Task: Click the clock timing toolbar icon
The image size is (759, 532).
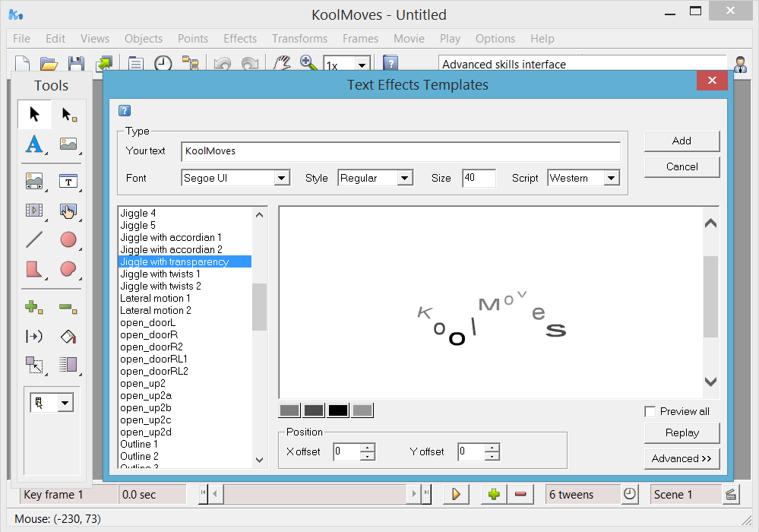Action: pyautogui.click(x=163, y=63)
